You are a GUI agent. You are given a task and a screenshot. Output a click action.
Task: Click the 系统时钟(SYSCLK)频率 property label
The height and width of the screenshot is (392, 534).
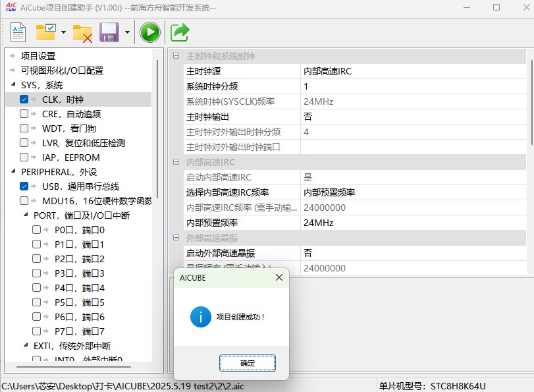point(230,101)
